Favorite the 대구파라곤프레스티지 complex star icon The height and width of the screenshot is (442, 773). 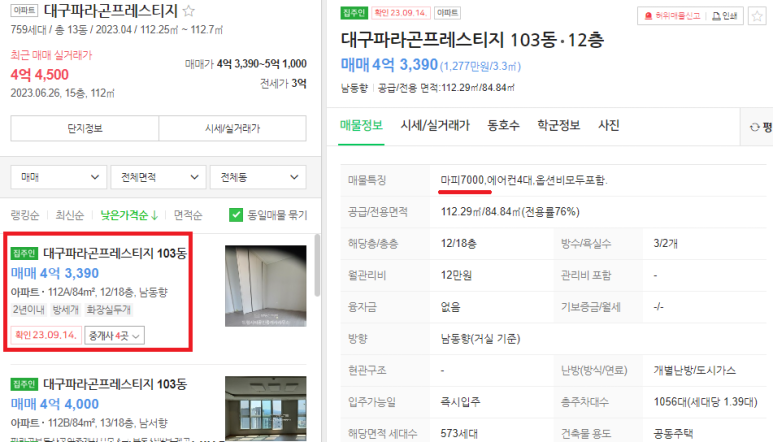188,10
